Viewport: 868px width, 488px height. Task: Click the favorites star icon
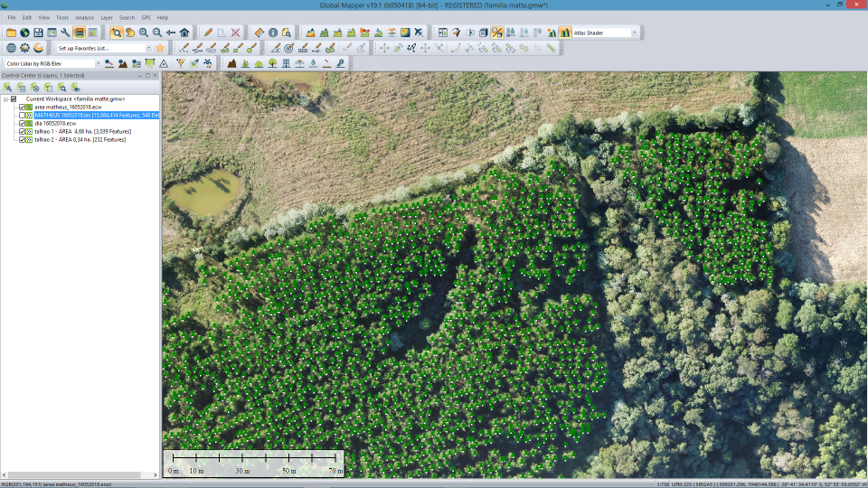tap(160, 48)
